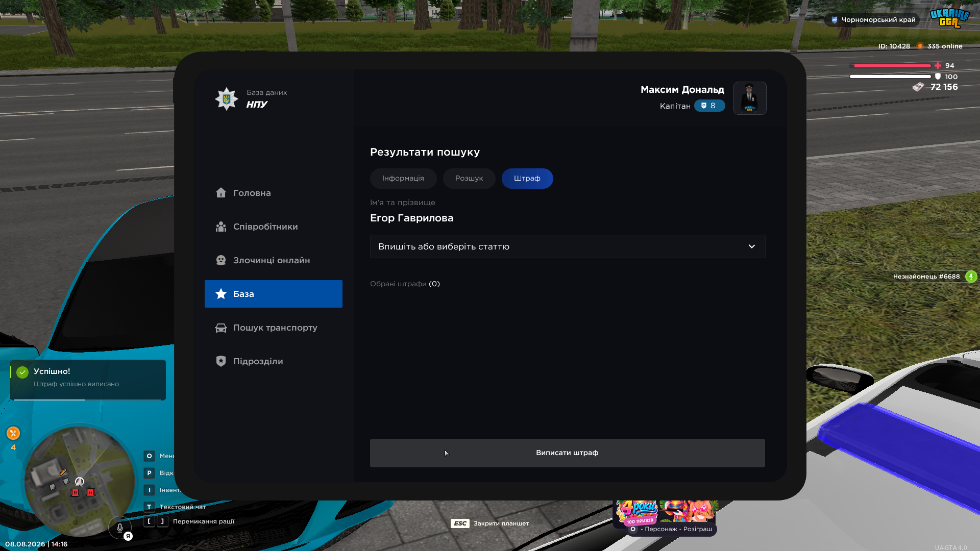Click the ESC key icon
This screenshot has width=980, height=551.
click(x=460, y=523)
